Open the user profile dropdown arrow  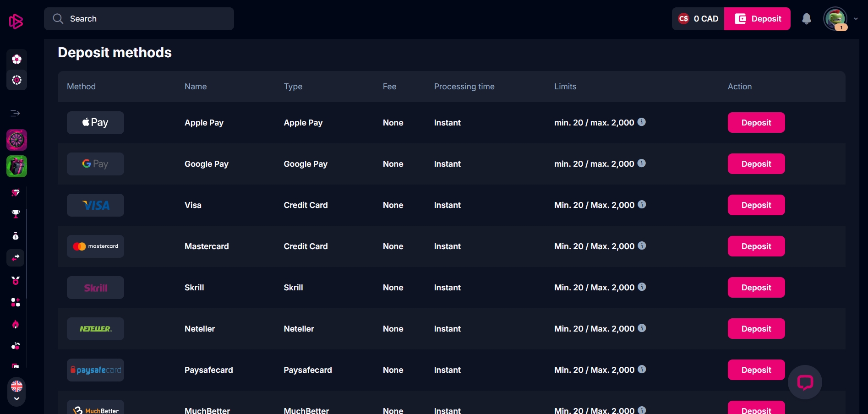tap(856, 19)
